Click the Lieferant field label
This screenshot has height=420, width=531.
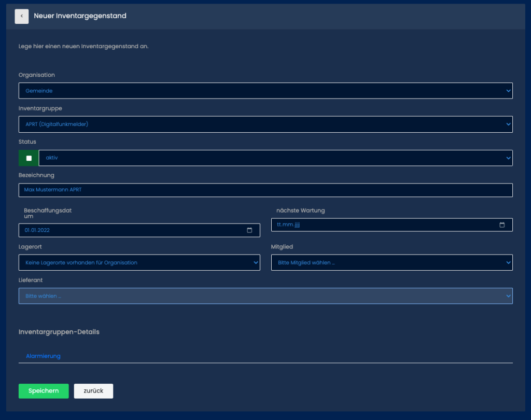31,280
